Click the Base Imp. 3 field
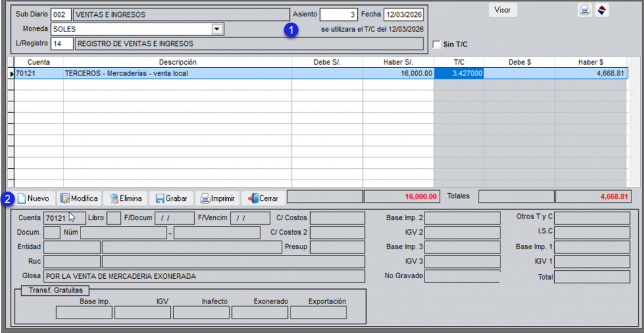644x333 pixels. tap(462, 247)
